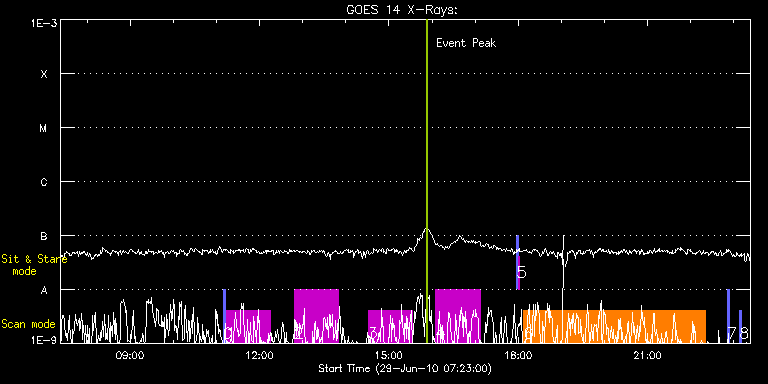The height and width of the screenshot is (384, 768).
Task: Click the yellow Scan mode label
Action: pos(28,324)
